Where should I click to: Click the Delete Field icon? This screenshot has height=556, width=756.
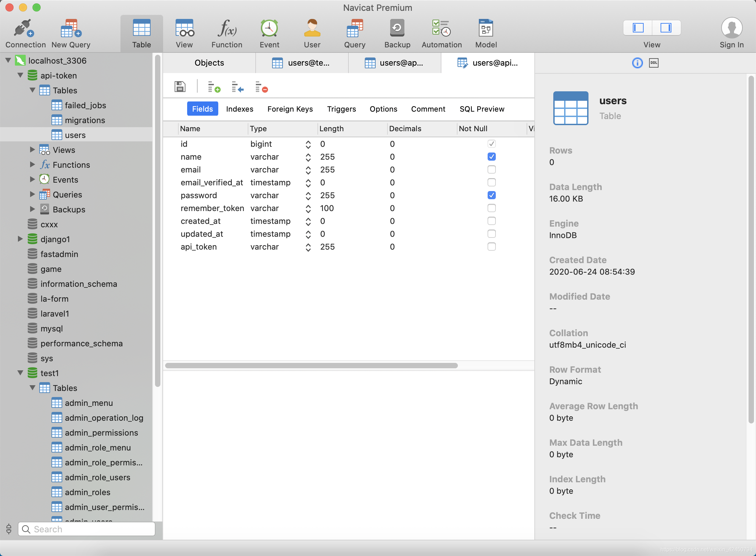pyautogui.click(x=261, y=87)
